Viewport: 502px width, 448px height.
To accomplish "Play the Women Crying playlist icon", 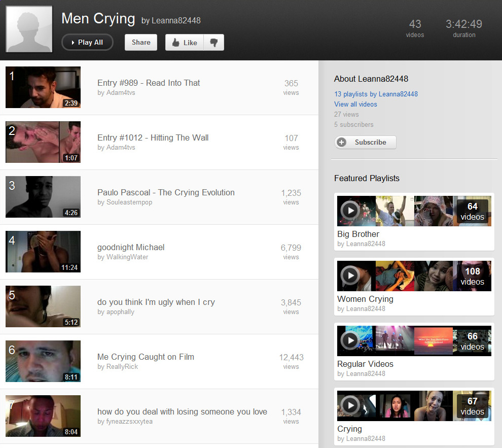I will [x=350, y=275].
